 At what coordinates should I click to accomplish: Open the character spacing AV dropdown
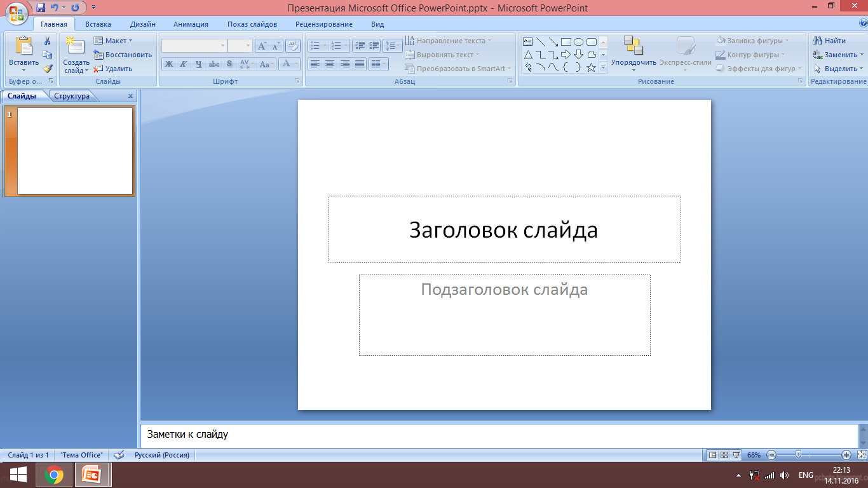point(247,64)
